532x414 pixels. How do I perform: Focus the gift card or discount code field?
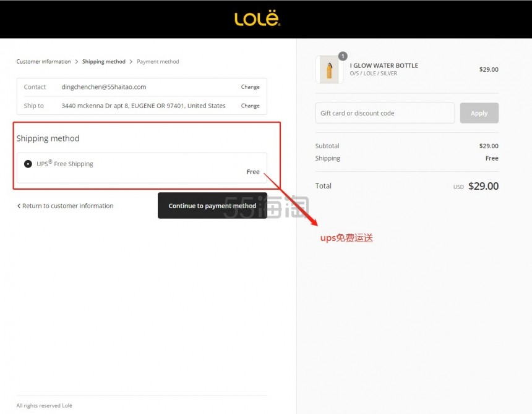click(x=385, y=113)
